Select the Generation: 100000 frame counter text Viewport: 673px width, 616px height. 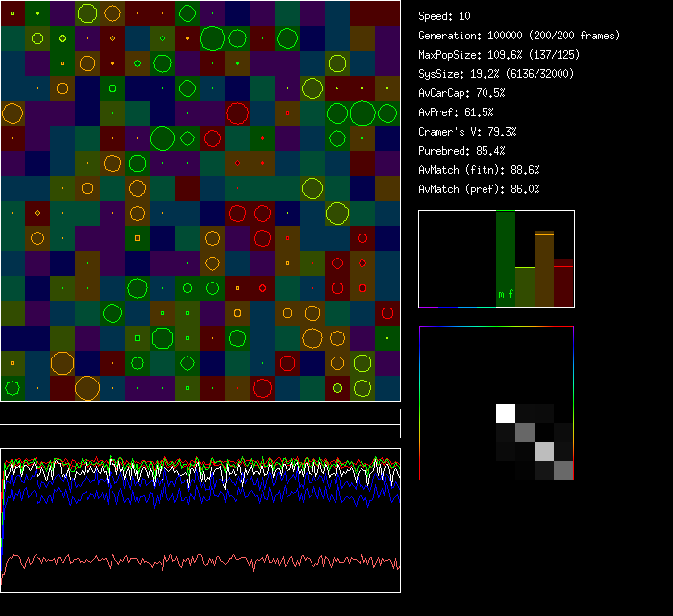(519, 36)
